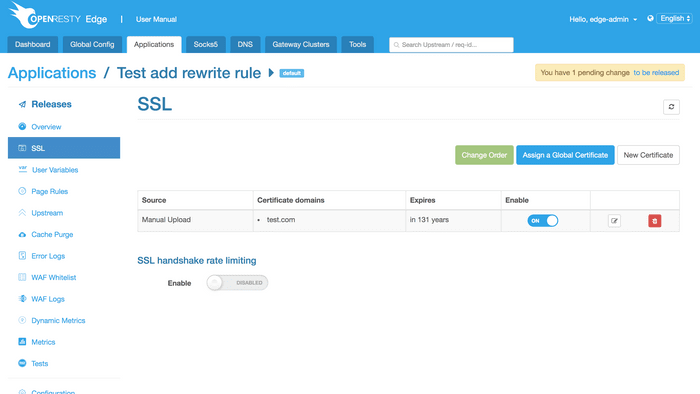Image resolution: width=700 pixels, height=394 pixels.
Task: Click the WAF Logs sidebar icon
Action: [x=22, y=299]
